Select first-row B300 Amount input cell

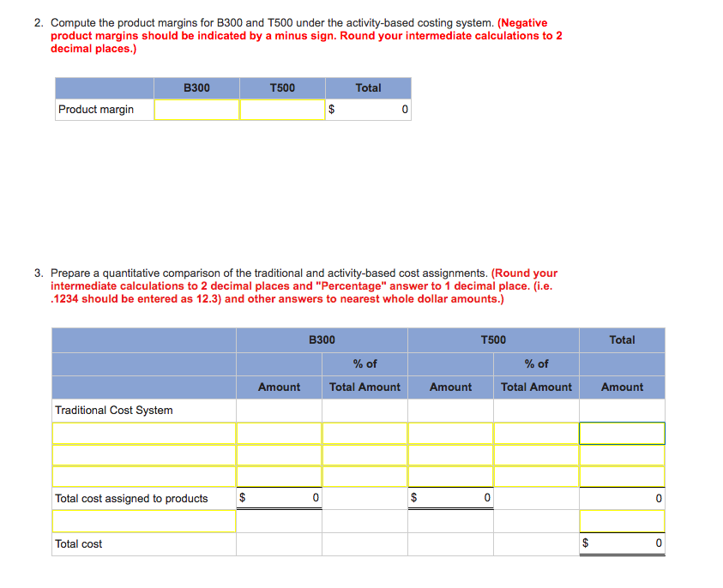(279, 434)
